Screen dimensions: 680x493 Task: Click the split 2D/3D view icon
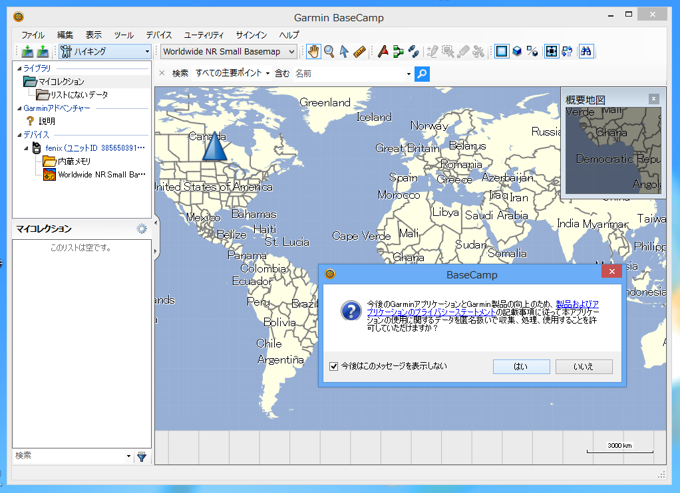532,52
